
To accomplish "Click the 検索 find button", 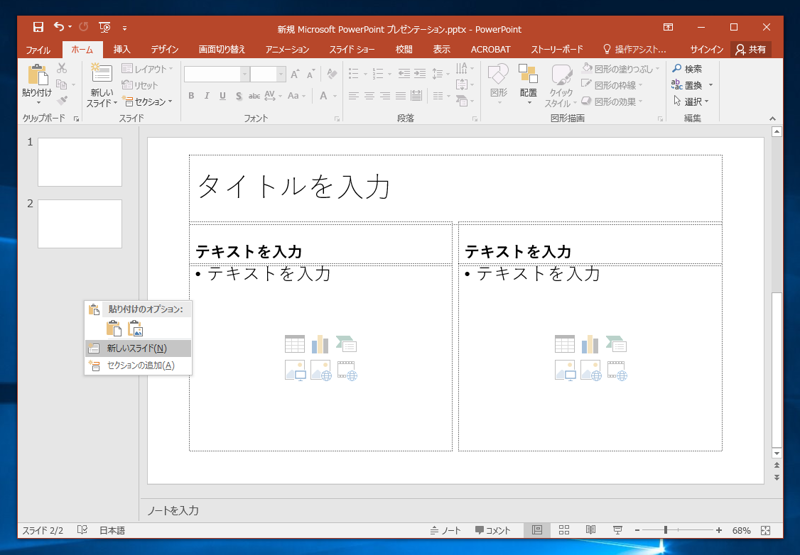I will pos(686,69).
